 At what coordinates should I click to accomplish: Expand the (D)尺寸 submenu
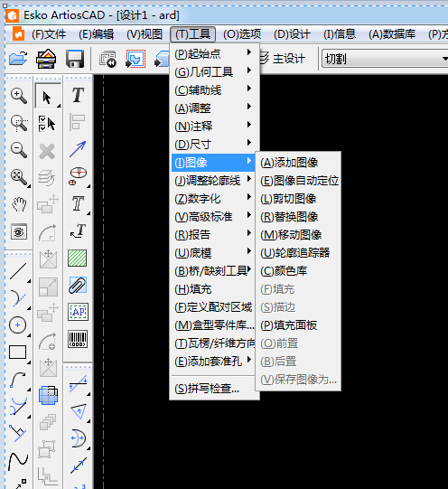214,145
